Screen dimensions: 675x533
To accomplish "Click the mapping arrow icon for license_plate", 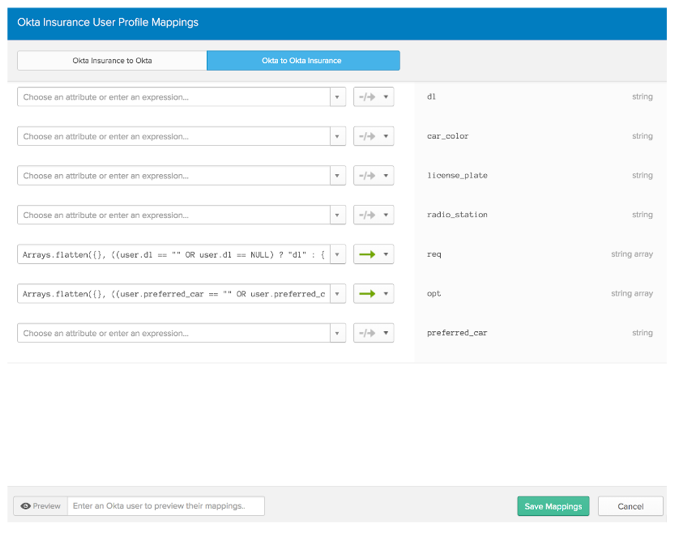I will (368, 176).
